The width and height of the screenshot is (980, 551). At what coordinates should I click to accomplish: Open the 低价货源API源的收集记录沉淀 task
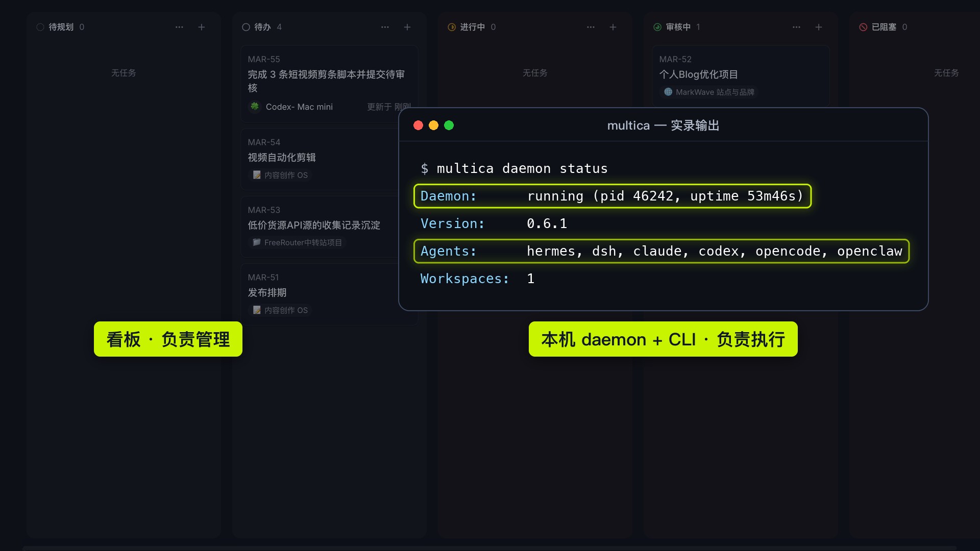pyautogui.click(x=320, y=227)
